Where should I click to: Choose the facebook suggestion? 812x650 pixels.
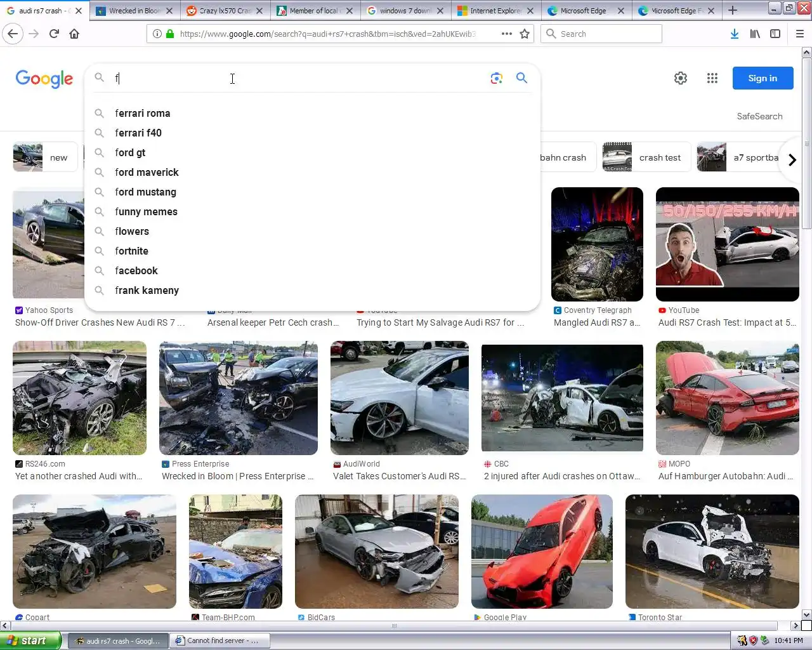(312, 270)
